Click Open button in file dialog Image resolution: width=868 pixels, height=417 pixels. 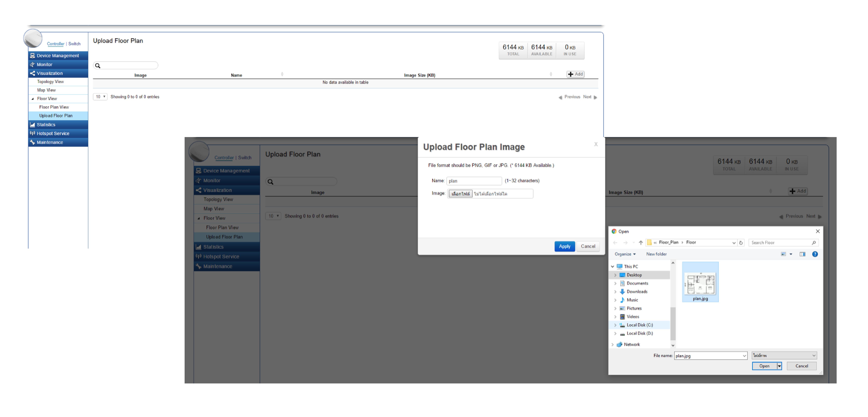point(764,366)
